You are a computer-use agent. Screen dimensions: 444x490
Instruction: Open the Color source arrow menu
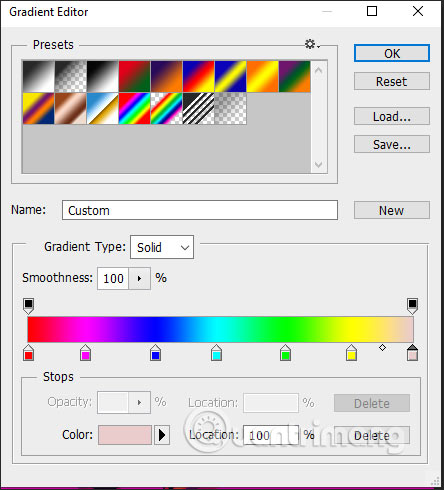[162, 435]
